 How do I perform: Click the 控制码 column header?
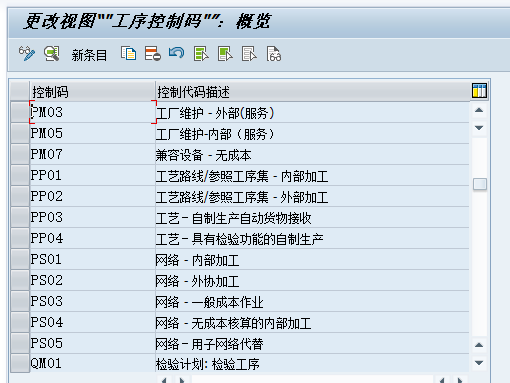(93, 91)
